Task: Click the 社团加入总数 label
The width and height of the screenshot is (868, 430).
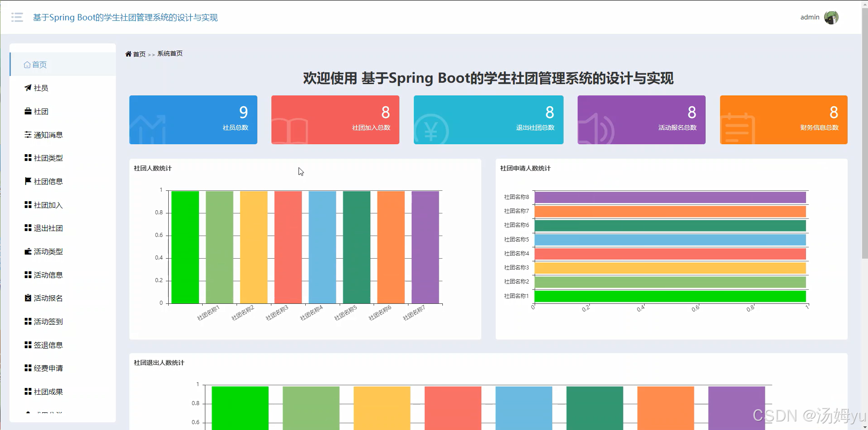Action: click(371, 128)
